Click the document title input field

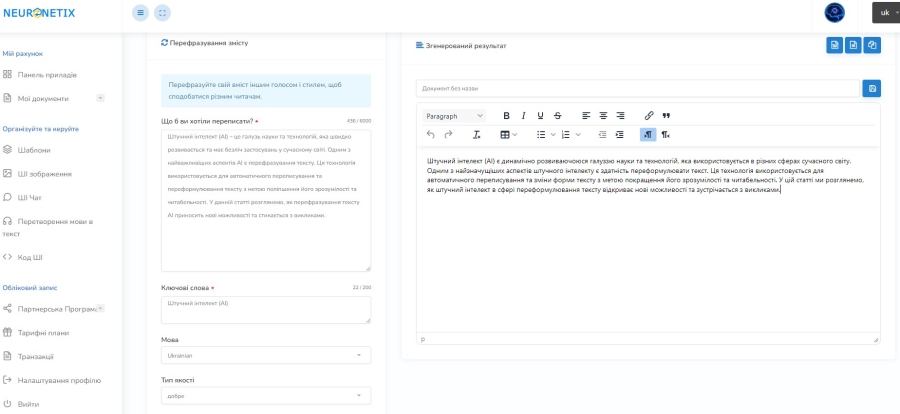click(x=638, y=88)
